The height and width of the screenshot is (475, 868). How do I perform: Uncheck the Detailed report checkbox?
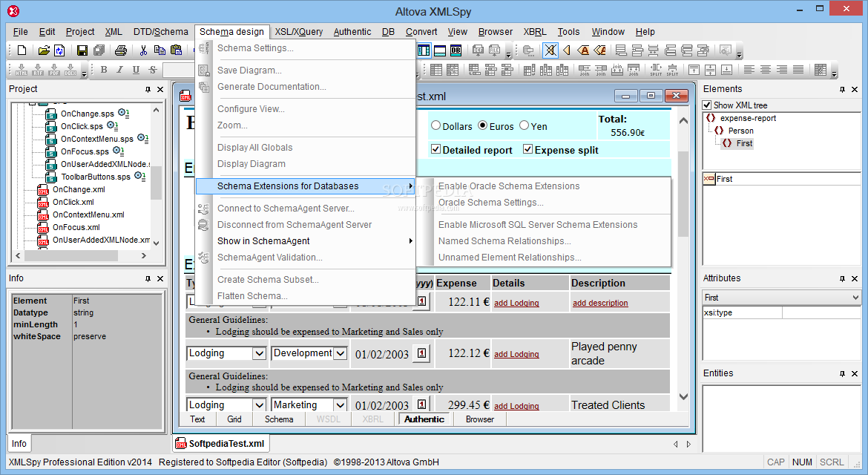coord(435,149)
